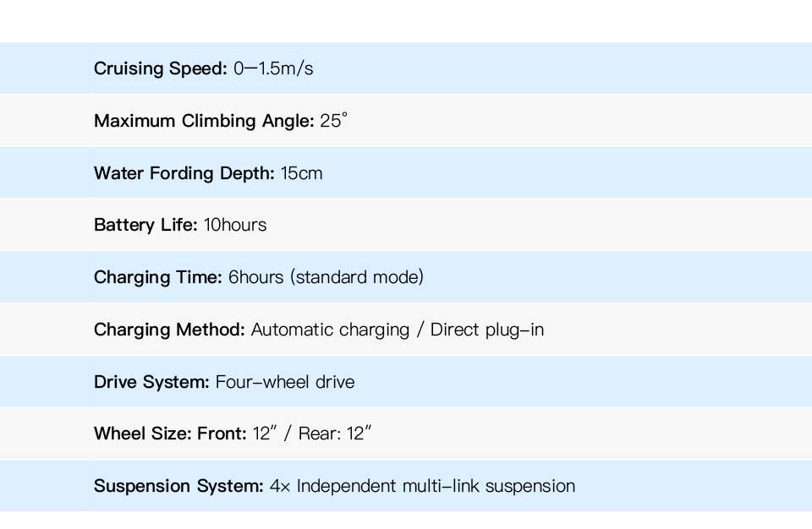812x529 pixels.
Task: Select the Direct plug-in text
Action: [x=486, y=330]
